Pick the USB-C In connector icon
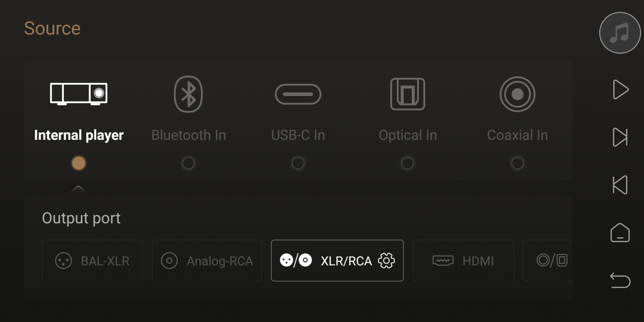Screen dimensions: 644x322 point(298,94)
